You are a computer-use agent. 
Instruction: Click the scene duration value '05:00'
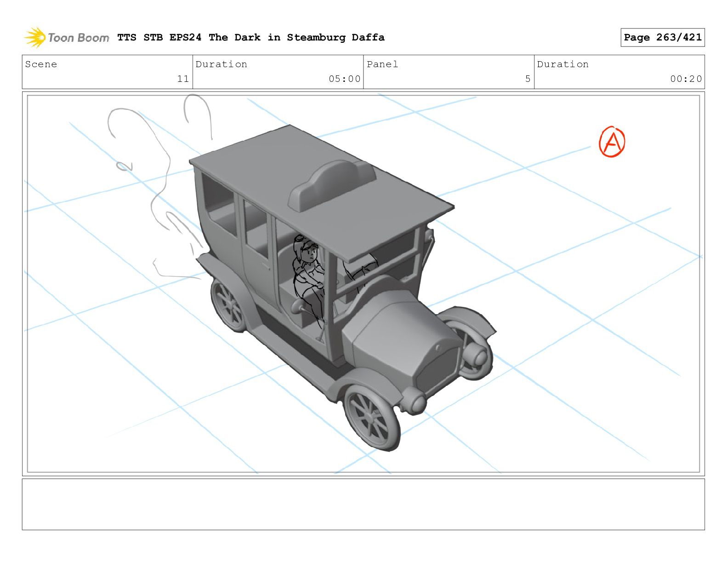point(345,79)
